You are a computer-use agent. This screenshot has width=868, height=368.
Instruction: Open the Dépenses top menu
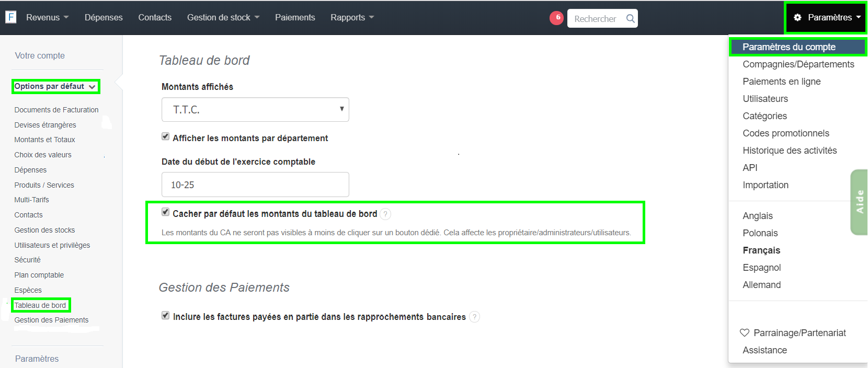(104, 17)
